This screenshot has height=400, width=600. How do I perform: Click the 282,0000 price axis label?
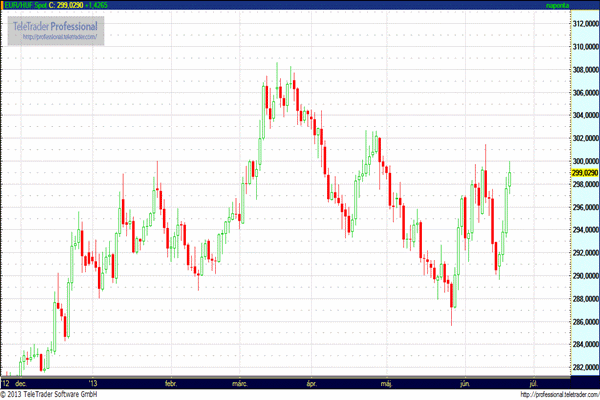573,368
